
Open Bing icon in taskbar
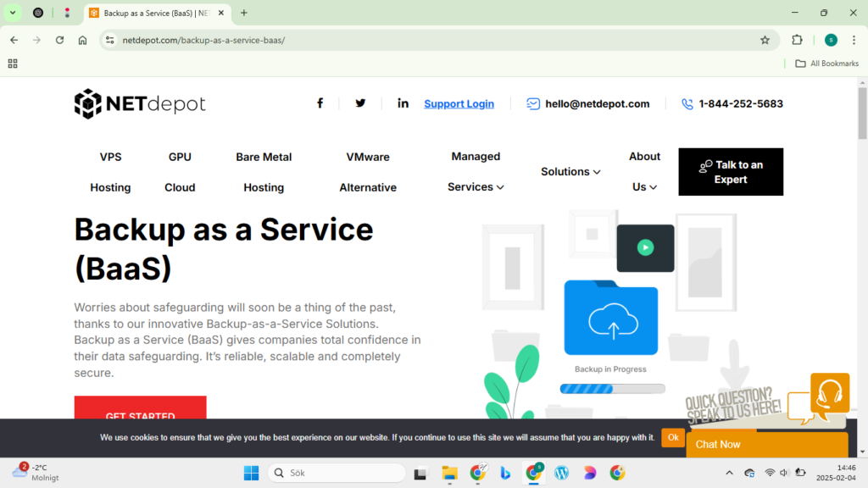pos(505,473)
